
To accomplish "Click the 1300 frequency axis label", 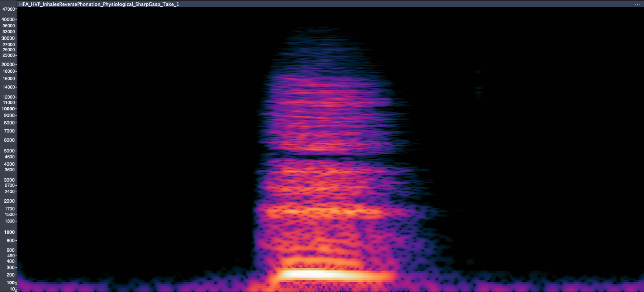I will [x=10, y=221].
